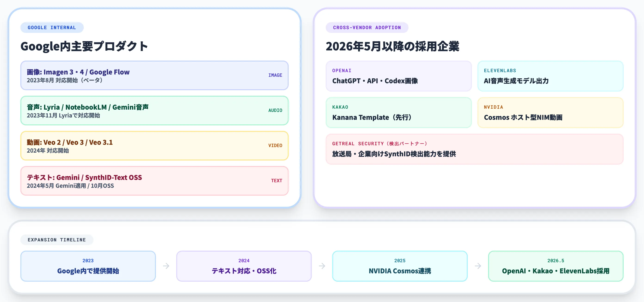This screenshot has height=302, width=644.
Task: Click text 2024年 対応開始
Action: 48,151
